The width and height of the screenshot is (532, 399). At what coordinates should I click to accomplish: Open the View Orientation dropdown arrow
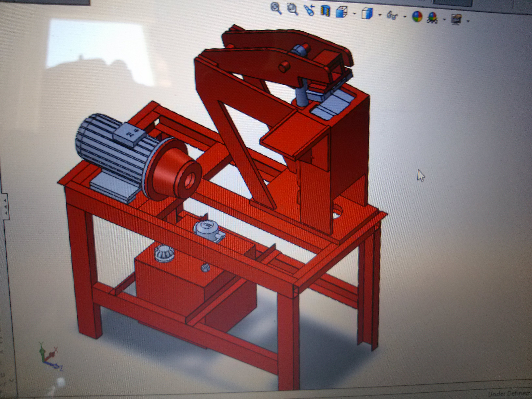(354, 14)
